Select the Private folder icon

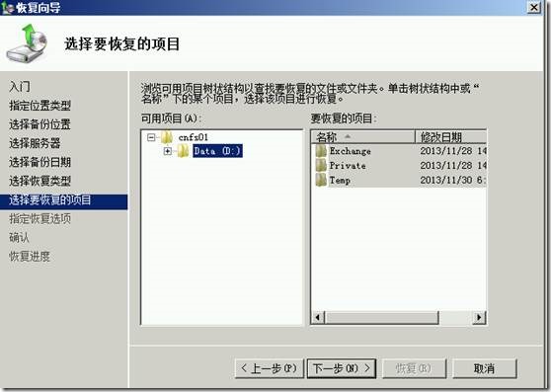pyautogui.click(x=321, y=166)
